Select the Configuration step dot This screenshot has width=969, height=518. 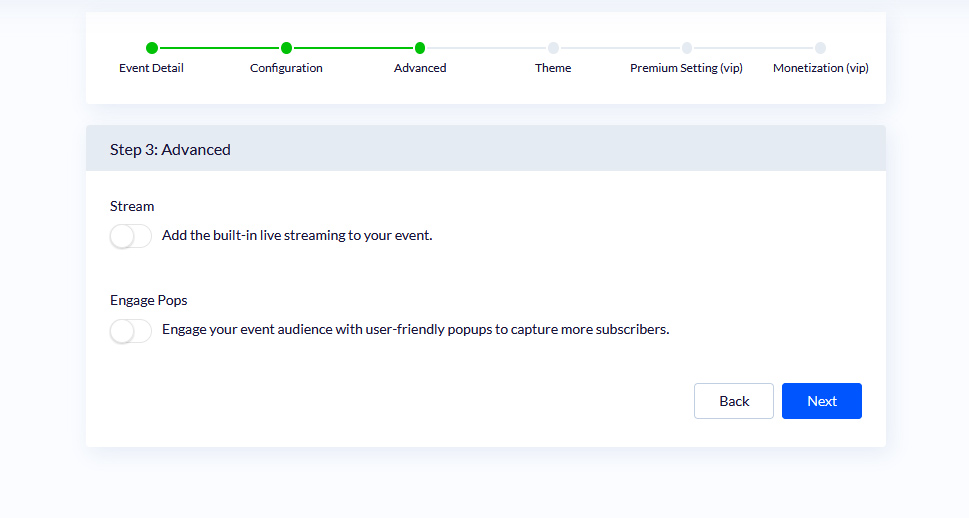[x=286, y=48]
